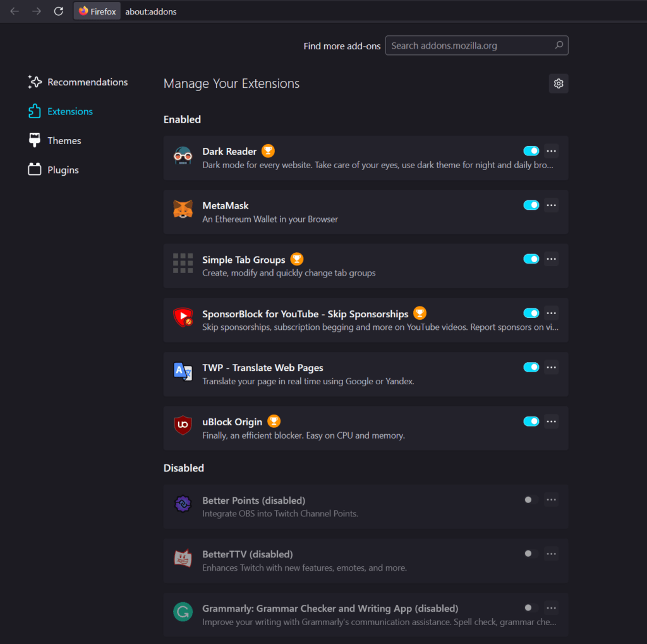
Task: Switch to the Plugins category
Action: pos(53,170)
